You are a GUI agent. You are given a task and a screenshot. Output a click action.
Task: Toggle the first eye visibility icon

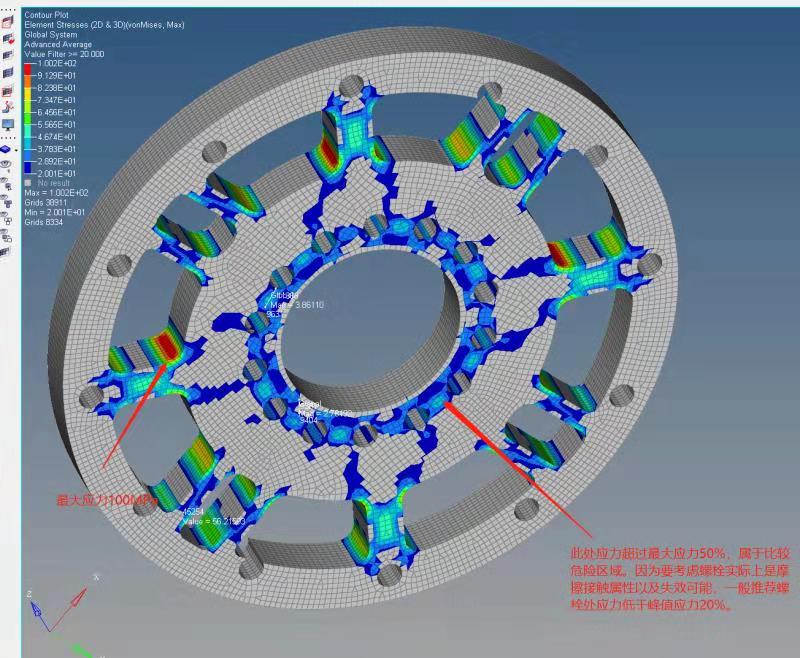pyautogui.click(x=7, y=162)
